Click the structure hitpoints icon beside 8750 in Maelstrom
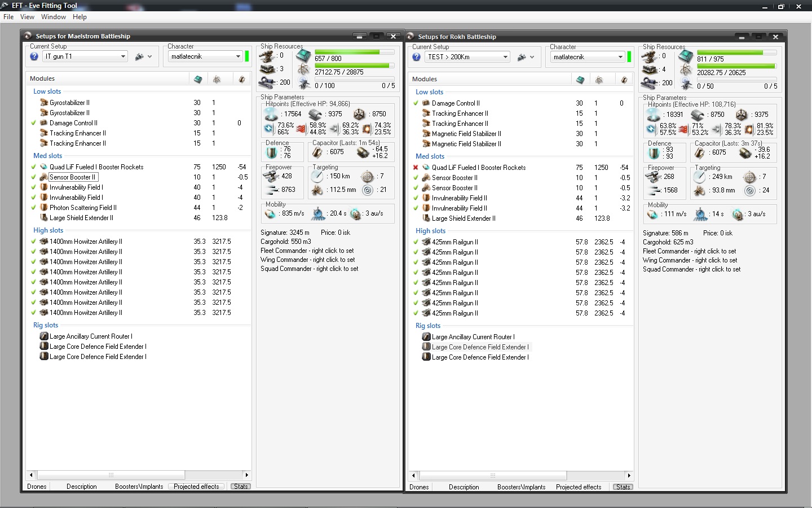 (359, 114)
